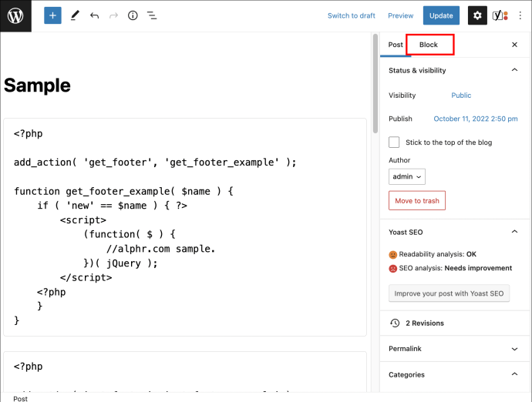The image size is (532, 402).
Task: Click Switch to draft
Action: (x=351, y=15)
